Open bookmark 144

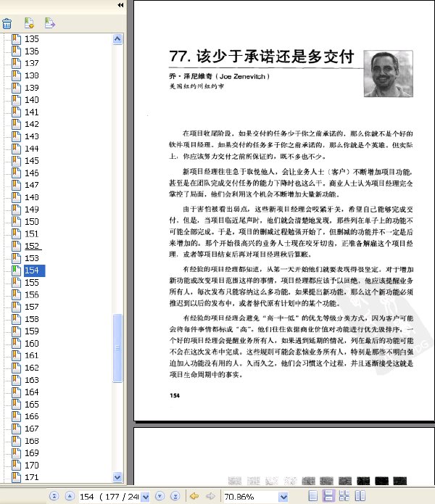click(31, 149)
